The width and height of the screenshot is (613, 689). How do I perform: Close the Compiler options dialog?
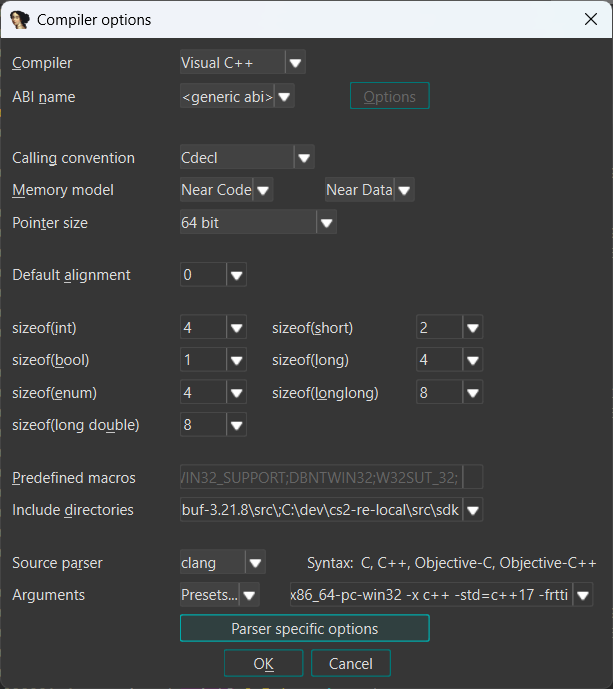(591, 19)
